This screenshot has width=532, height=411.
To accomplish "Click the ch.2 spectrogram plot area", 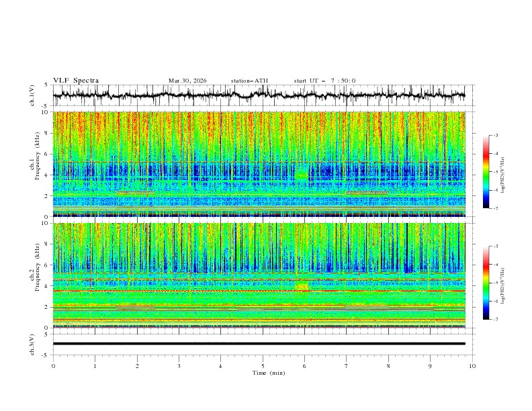I will pos(259,275).
